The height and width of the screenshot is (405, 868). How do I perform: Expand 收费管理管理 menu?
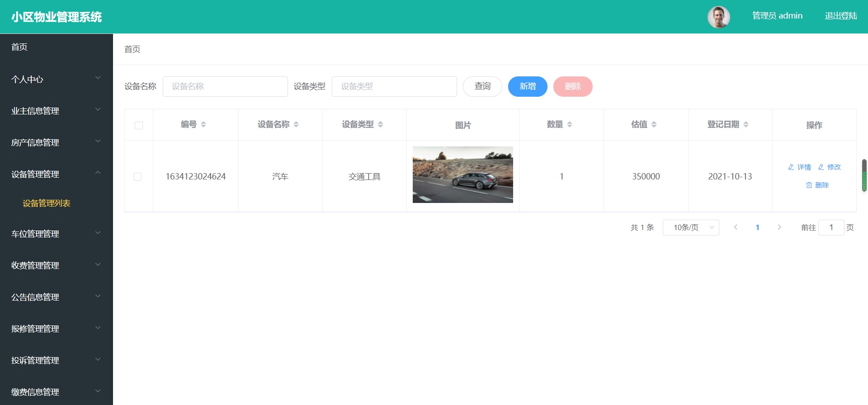(57, 265)
